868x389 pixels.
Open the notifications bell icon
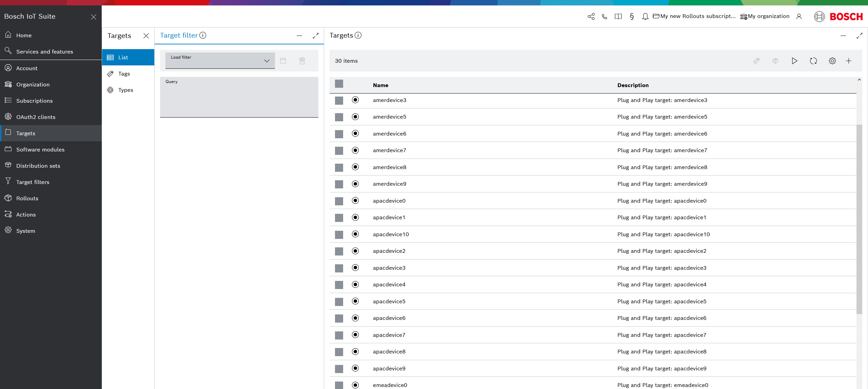click(645, 16)
